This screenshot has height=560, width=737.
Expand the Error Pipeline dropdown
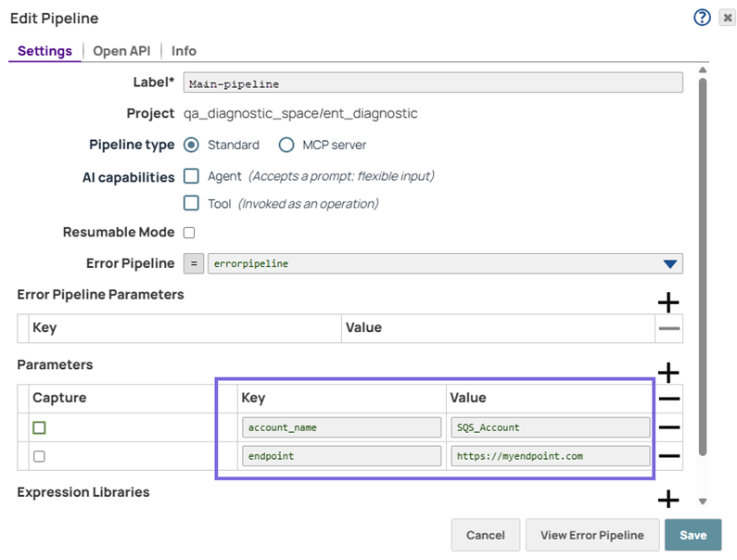[670, 263]
